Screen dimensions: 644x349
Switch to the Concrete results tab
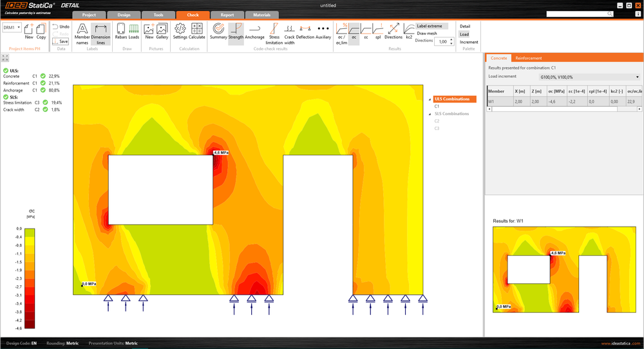tap(498, 58)
